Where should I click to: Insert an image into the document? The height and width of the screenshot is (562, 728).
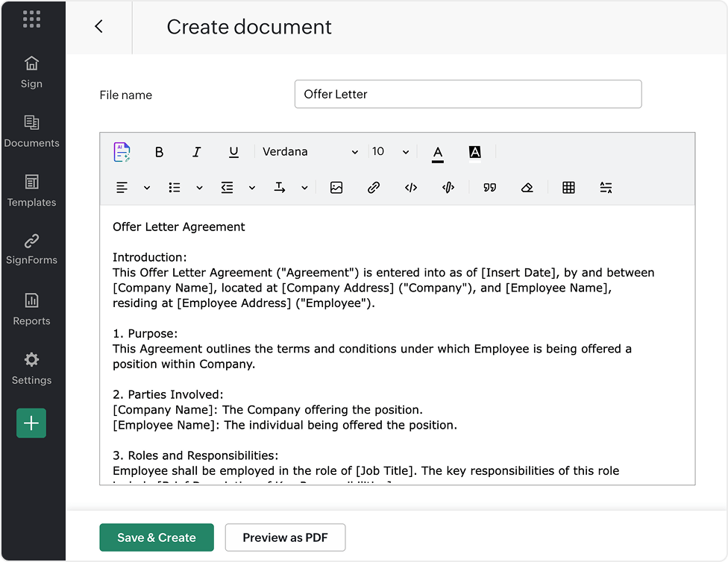pyautogui.click(x=336, y=187)
